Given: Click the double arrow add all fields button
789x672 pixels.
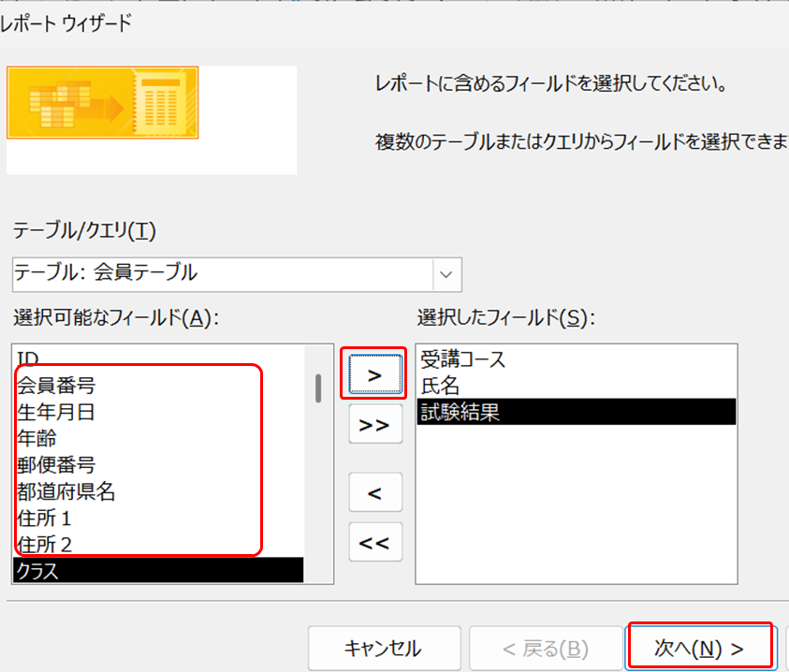Looking at the screenshot, I should (x=374, y=424).
